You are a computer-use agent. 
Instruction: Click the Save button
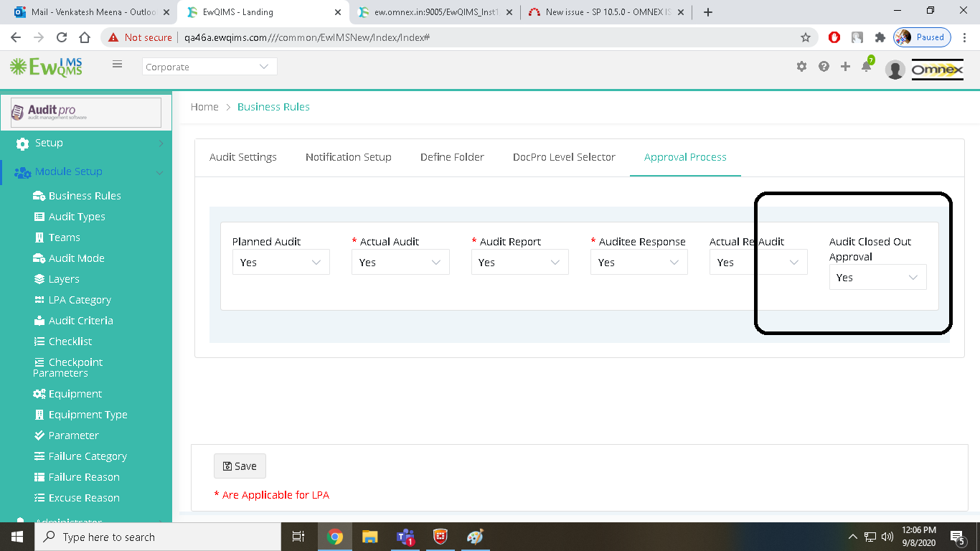(240, 466)
